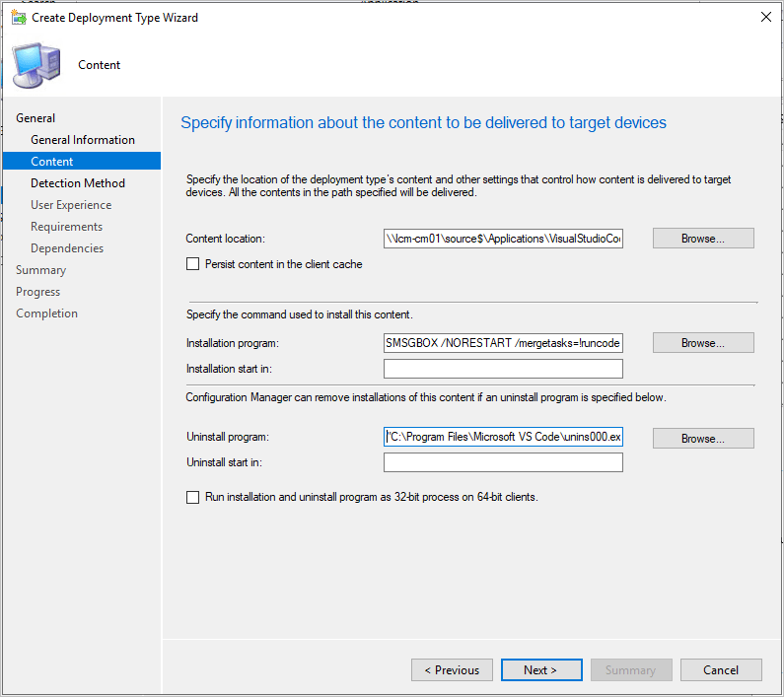Click the Installation program input field
Viewport: 784px width, 697px height.
(503, 343)
